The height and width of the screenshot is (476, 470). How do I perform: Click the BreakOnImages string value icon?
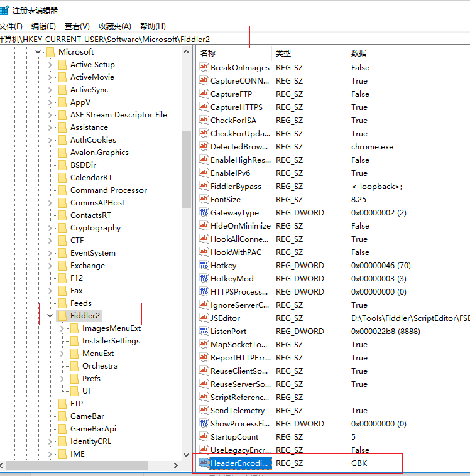[x=204, y=67]
